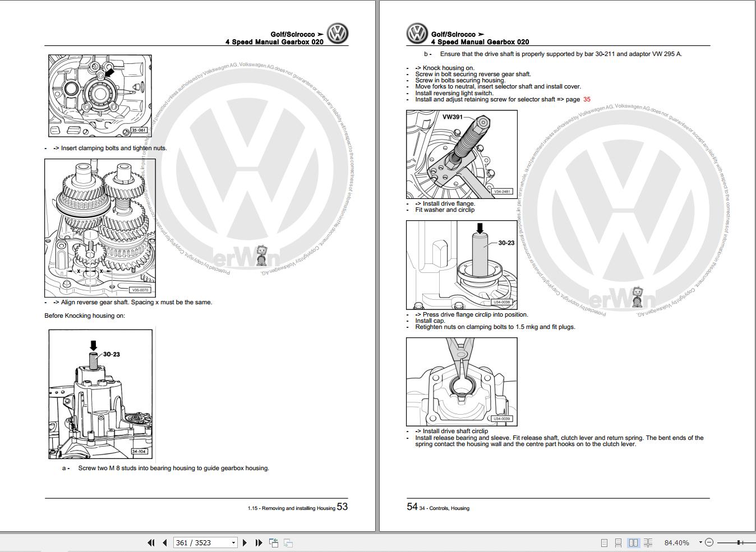Click 'Screw in bolts securing housing.' line
This screenshot has width=756, height=552.
[460, 80]
